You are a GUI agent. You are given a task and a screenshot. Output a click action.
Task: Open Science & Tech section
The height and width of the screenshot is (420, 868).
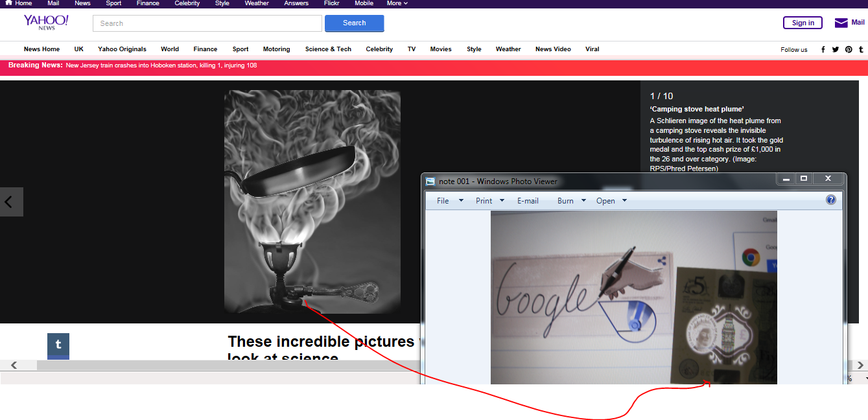(328, 49)
